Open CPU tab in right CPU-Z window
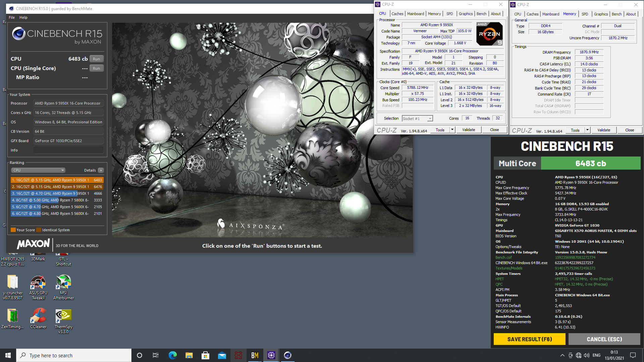The width and height of the screenshot is (644, 362). (518, 14)
